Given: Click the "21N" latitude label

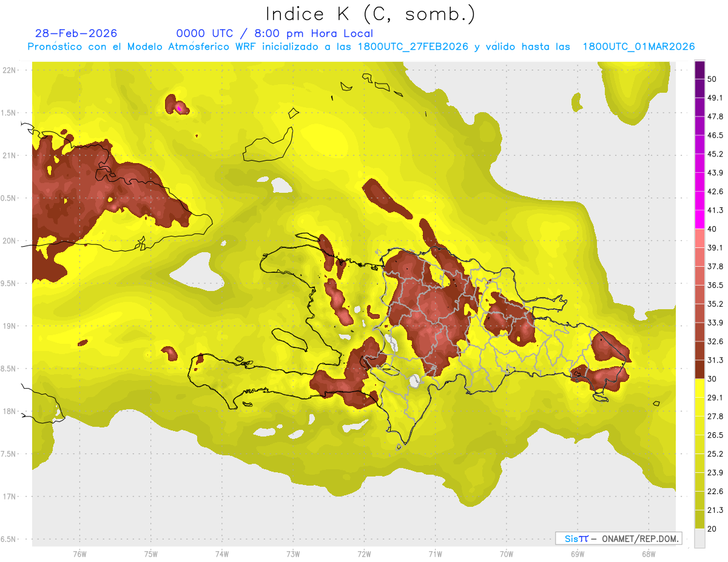Looking at the screenshot, I should pyautogui.click(x=9, y=155).
